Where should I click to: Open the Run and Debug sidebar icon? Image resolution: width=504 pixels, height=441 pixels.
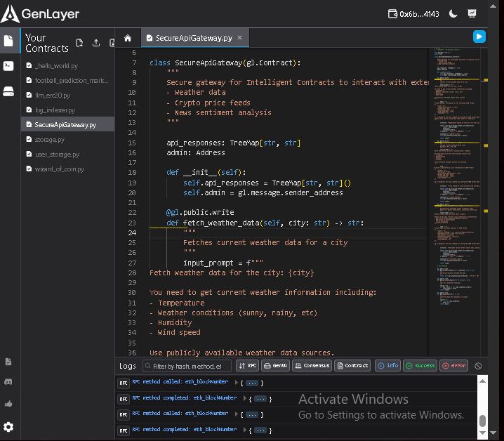pos(8,66)
